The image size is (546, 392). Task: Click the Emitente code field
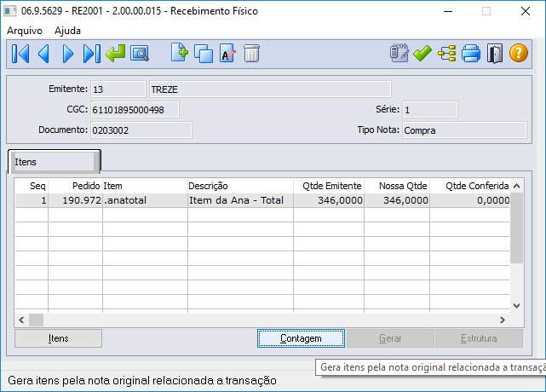[x=118, y=89]
